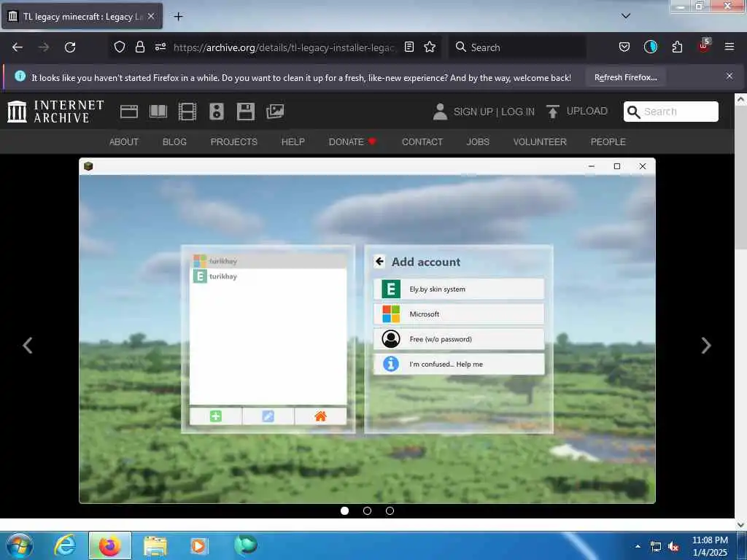The height and width of the screenshot is (560, 747).
Task: Select the third carousel dot
Action: coord(390,510)
